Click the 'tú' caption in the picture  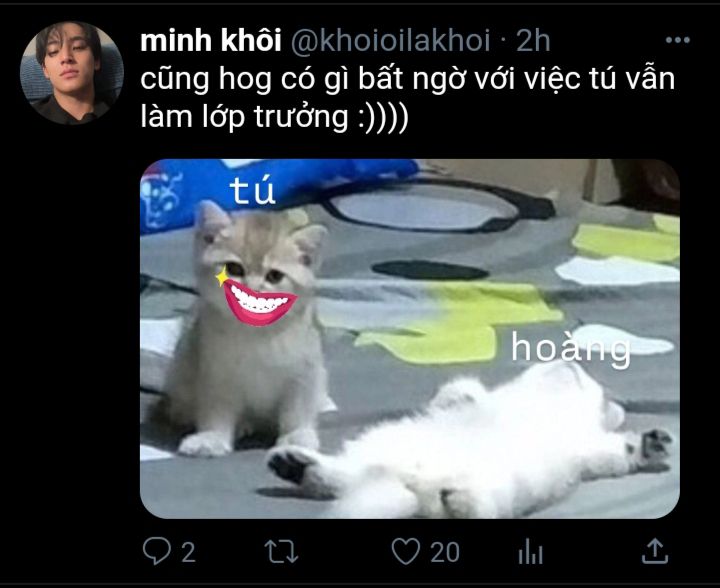253,190
